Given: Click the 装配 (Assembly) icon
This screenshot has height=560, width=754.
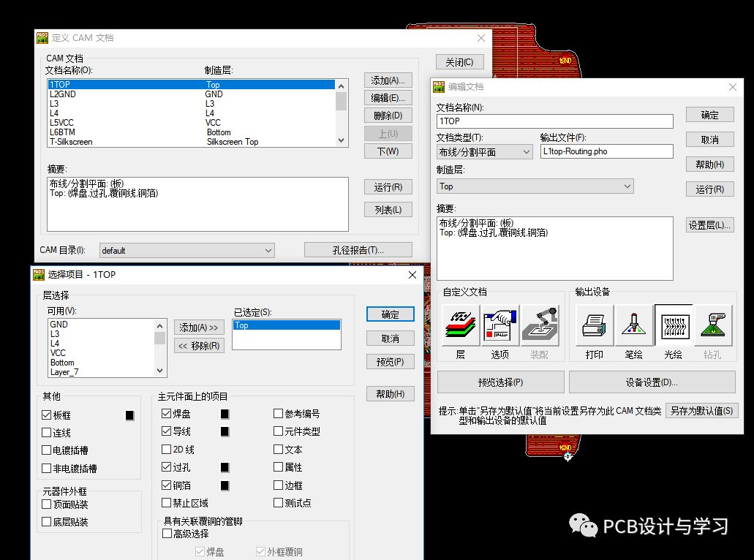Looking at the screenshot, I should tap(539, 325).
